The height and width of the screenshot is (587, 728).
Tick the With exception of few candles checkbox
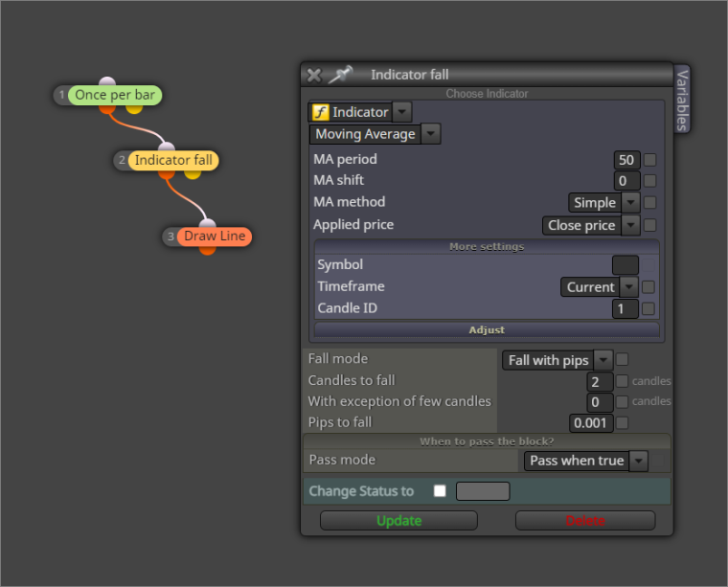(x=622, y=401)
